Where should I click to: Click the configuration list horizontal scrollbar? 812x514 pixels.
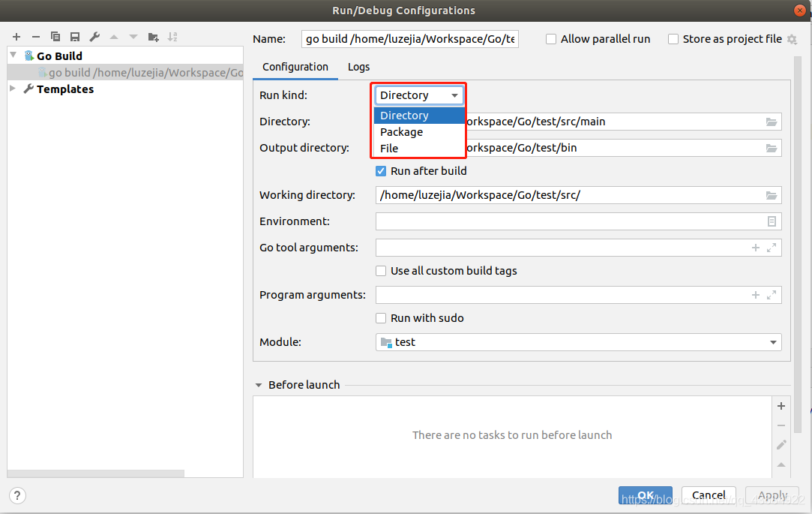pyautogui.click(x=96, y=473)
